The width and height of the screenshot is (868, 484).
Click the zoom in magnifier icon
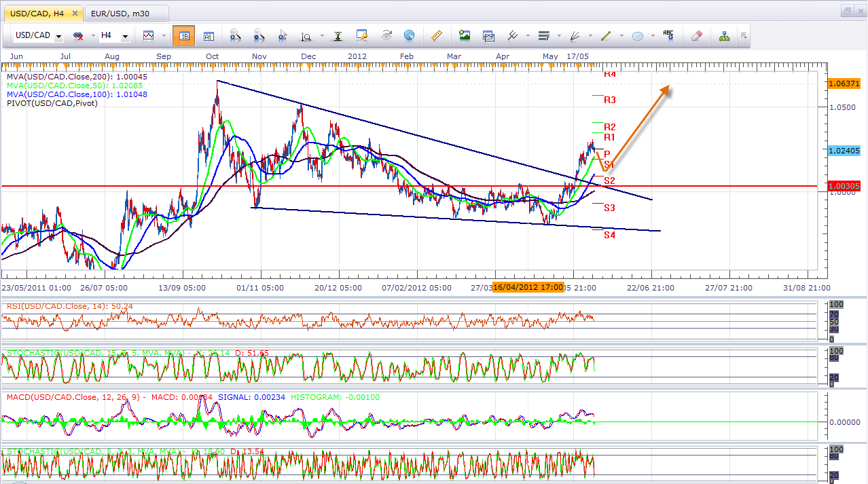click(x=235, y=36)
